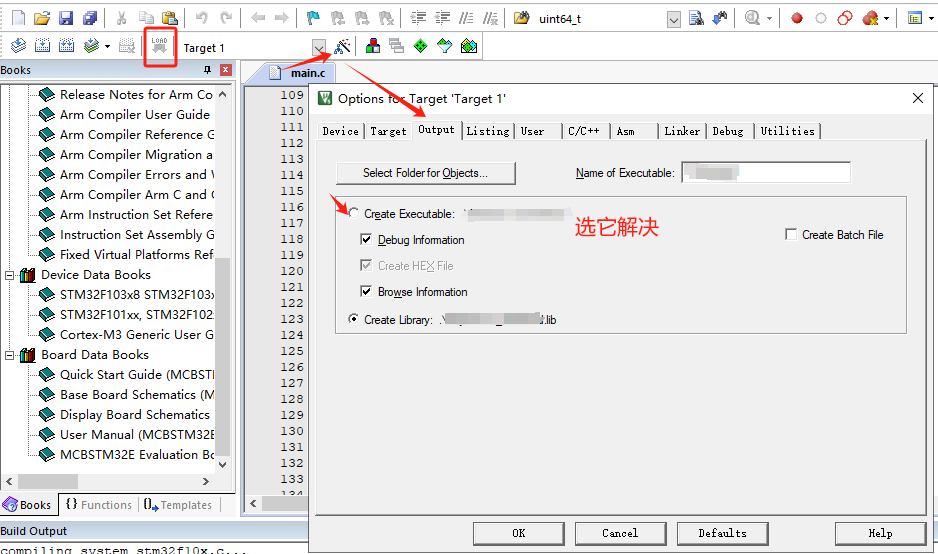Click the Help button
Screen dimensions: 938x554
click(x=881, y=533)
